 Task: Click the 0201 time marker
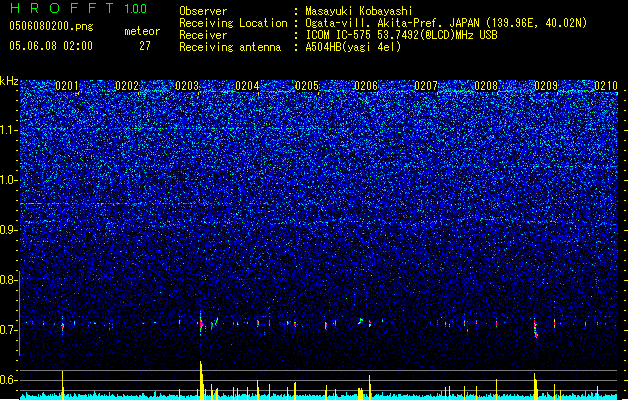click(x=67, y=86)
